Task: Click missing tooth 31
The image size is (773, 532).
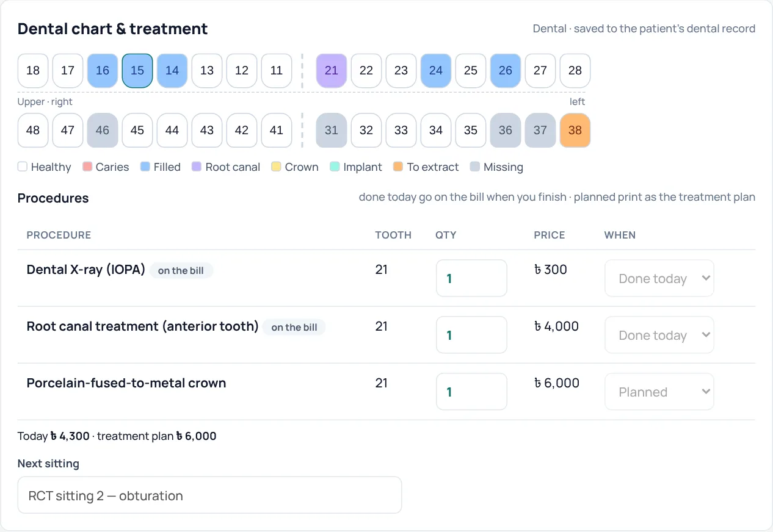Action: (332, 131)
